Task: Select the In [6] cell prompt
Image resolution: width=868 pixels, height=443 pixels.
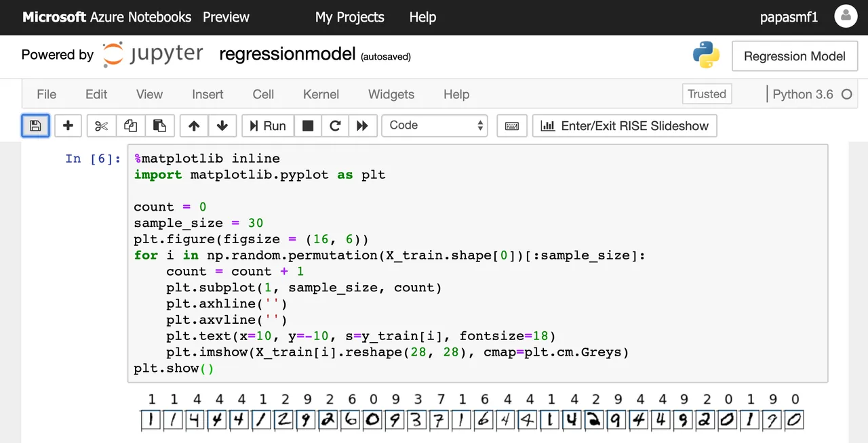Action: [93, 159]
